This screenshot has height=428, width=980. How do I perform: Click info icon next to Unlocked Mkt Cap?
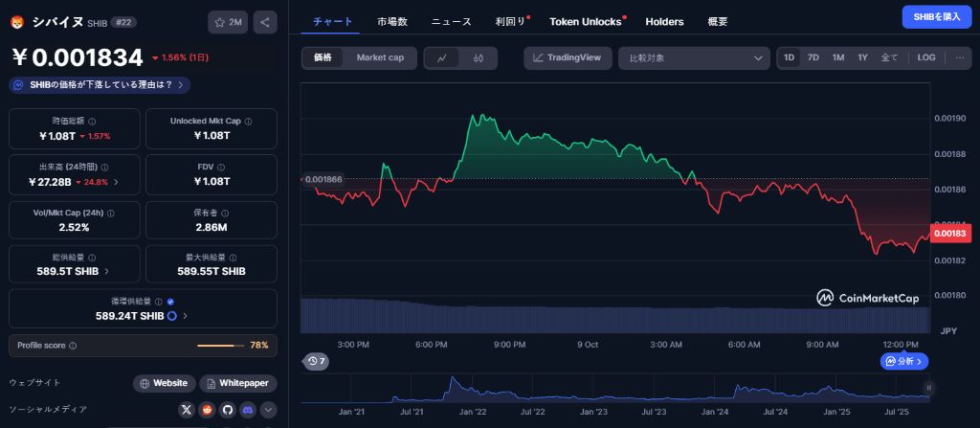[248, 122]
